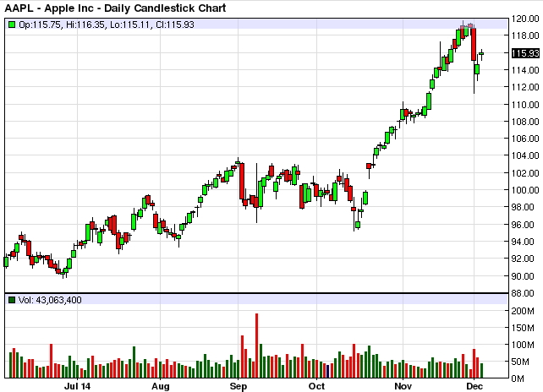Viewport: 543px width, 392px height.
Task: Click the 102.00 price axis label
Action: [525, 173]
